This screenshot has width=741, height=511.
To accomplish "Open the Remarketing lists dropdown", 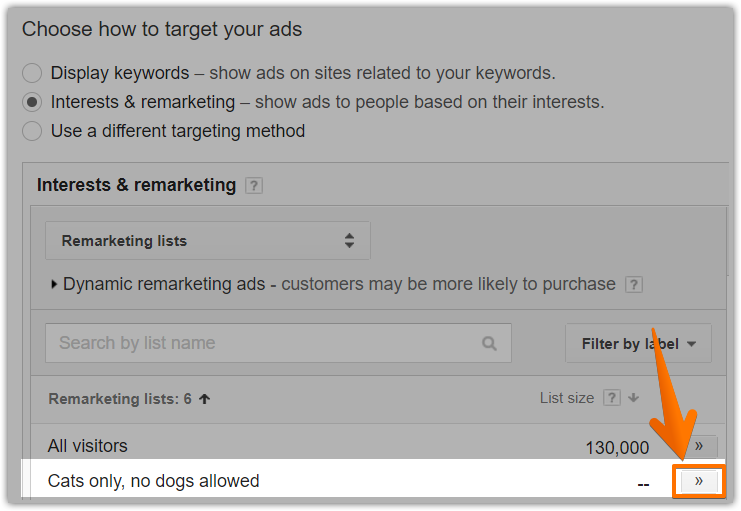I will coord(207,241).
